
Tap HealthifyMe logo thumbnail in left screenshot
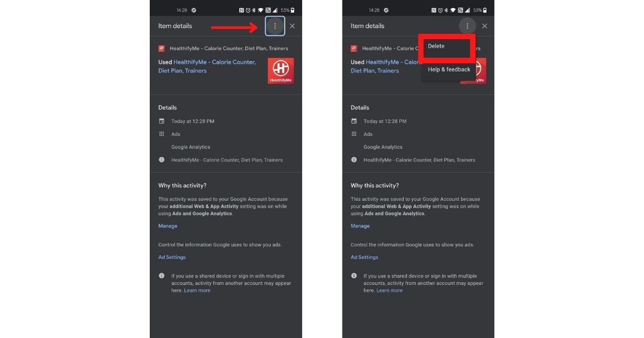[x=281, y=71]
